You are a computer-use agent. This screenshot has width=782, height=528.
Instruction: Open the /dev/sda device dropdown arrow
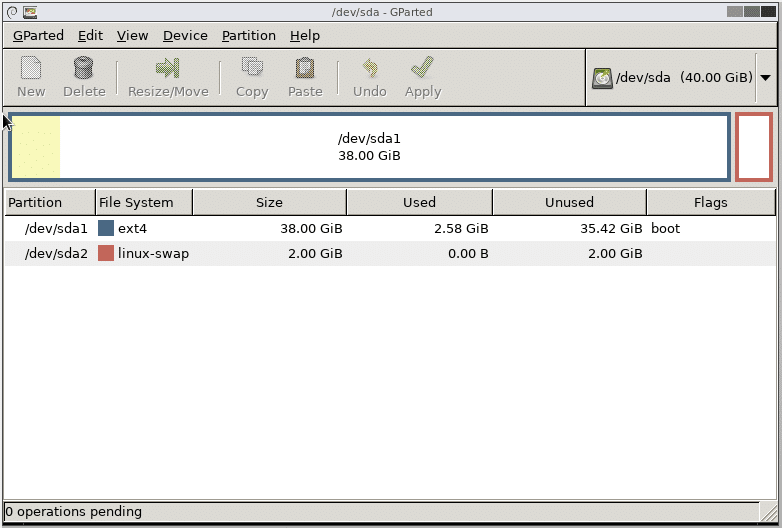point(765,78)
